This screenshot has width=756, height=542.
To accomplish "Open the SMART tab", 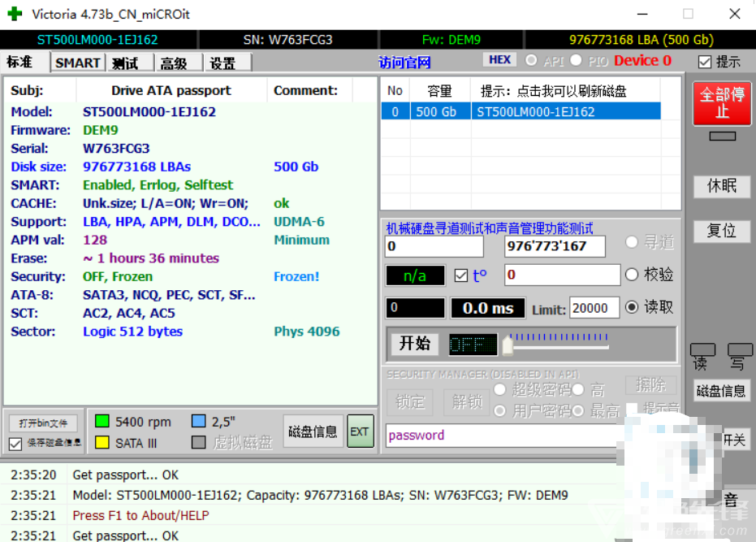I will (78, 63).
